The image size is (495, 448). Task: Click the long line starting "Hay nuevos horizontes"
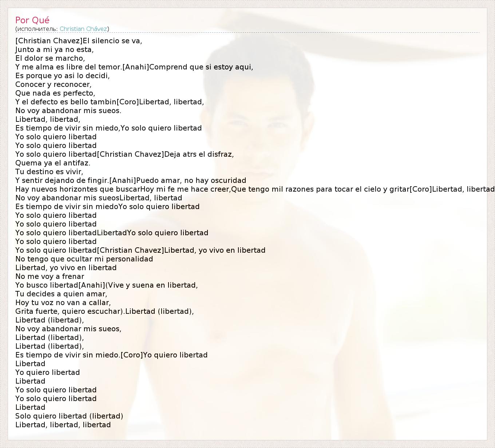(255, 189)
